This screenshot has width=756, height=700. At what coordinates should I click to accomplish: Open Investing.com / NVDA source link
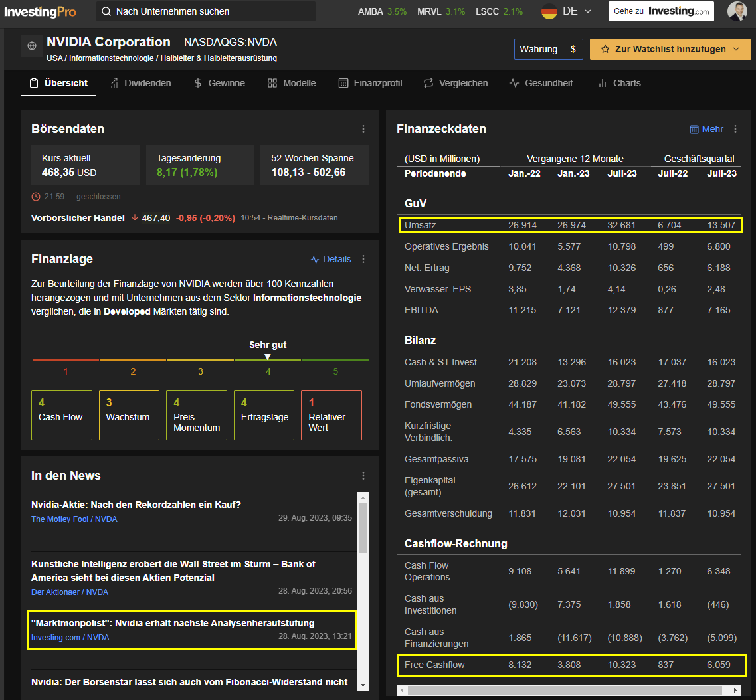(x=70, y=638)
